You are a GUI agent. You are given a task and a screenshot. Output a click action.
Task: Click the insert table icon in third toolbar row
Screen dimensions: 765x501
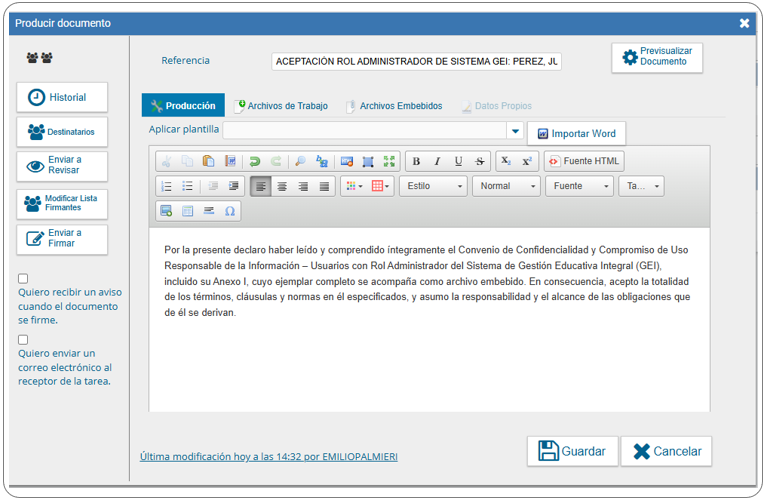click(187, 211)
